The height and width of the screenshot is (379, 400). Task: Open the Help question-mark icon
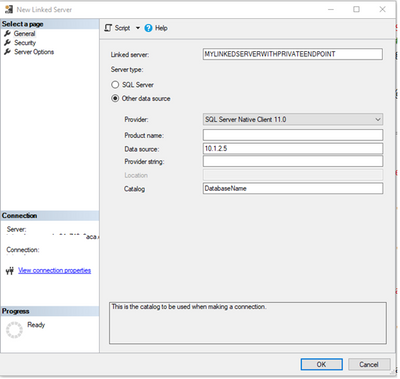coord(148,28)
